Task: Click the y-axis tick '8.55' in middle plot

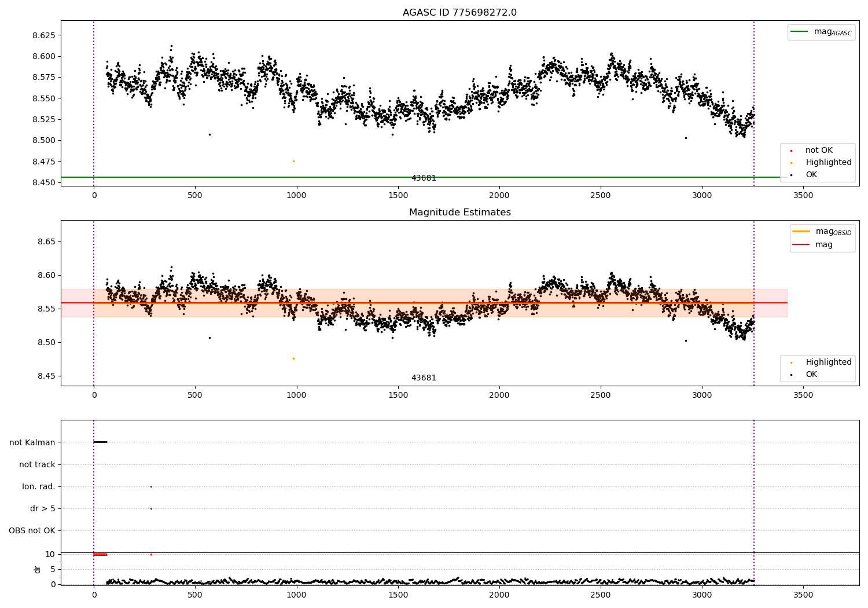Action: [46, 309]
